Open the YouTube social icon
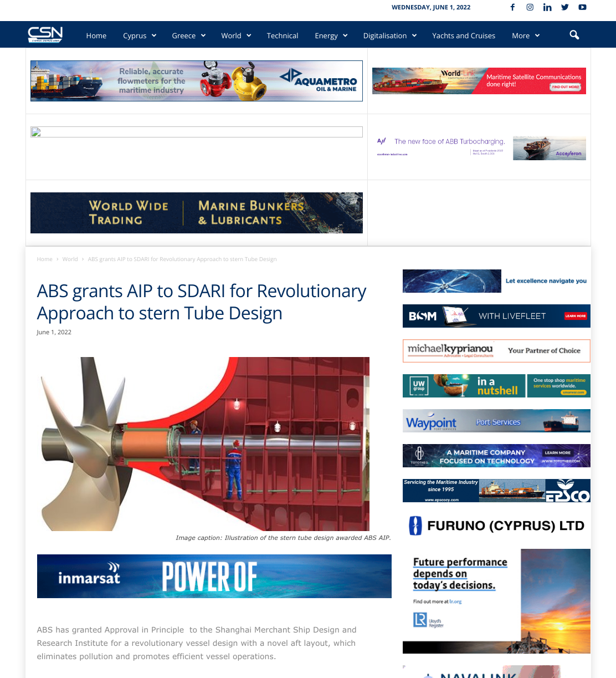Image resolution: width=616 pixels, height=678 pixels. (582, 7)
